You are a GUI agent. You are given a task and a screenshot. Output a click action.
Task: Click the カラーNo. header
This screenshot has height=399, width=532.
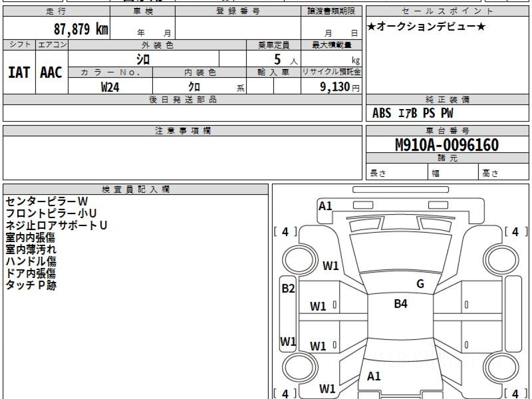point(110,73)
